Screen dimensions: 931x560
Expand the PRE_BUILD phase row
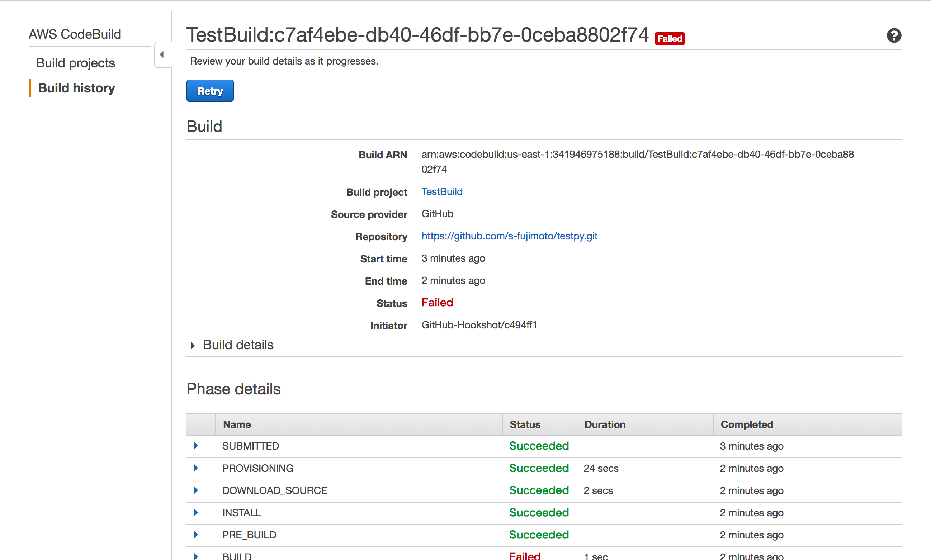[195, 535]
